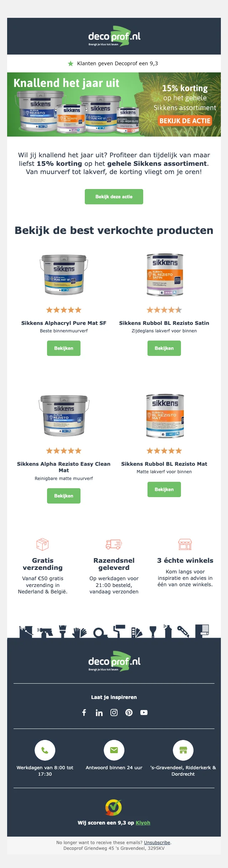Click the store icon circle in footer
Screen dimensions: 228x868
183,750
